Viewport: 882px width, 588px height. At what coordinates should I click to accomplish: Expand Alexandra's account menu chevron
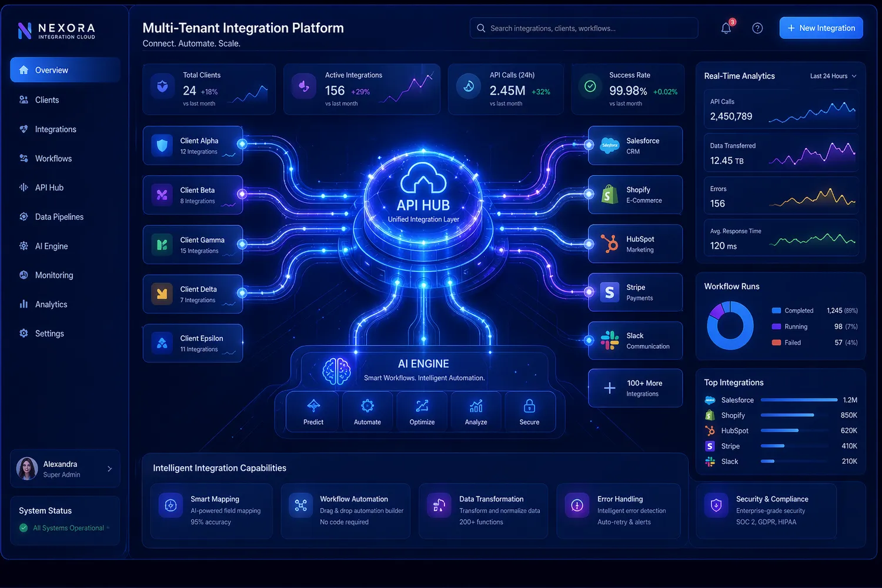pos(110,469)
